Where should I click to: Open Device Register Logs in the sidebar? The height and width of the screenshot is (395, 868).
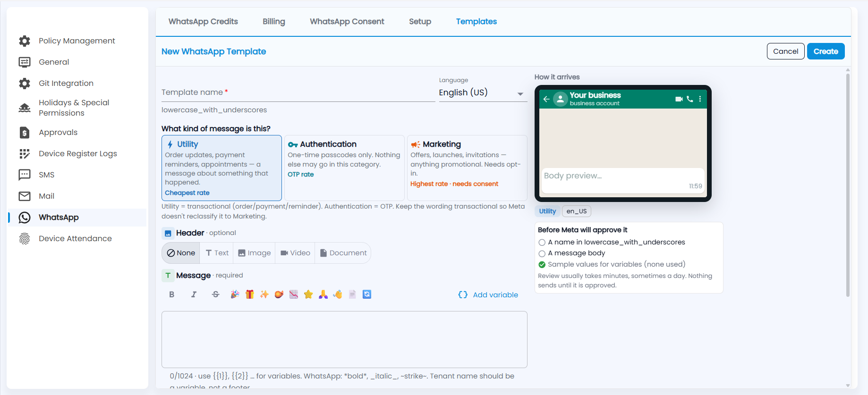(77, 154)
